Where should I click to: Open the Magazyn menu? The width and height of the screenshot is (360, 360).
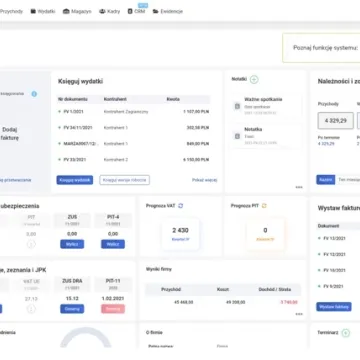77,11
